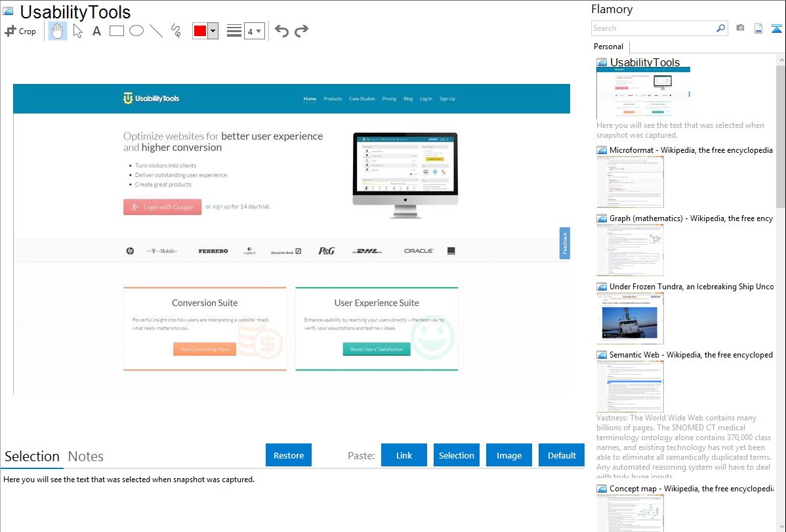The image size is (786, 532).
Task: Click the Restore button
Action: pyautogui.click(x=289, y=455)
